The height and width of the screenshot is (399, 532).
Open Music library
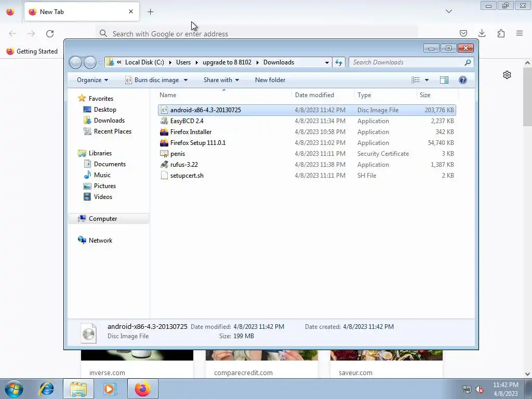click(97, 175)
